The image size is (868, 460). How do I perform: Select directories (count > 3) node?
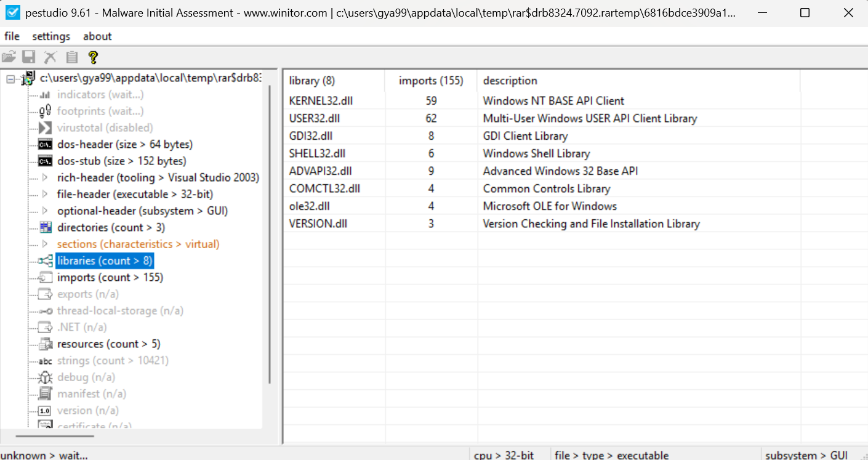click(x=111, y=228)
